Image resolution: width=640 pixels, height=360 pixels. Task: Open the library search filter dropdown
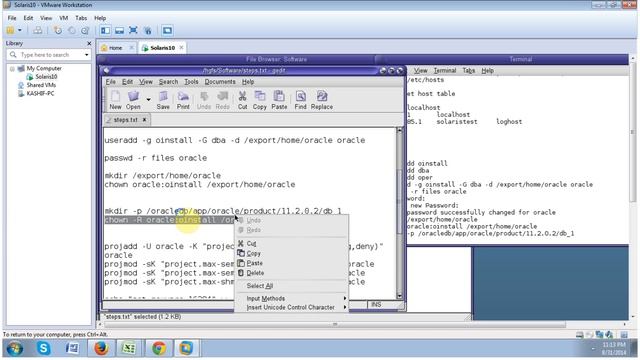click(87, 55)
